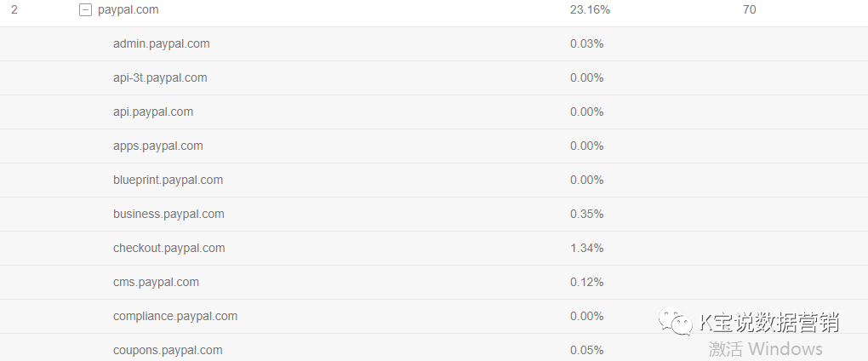868x361 pixels.
Task: Open the coupons.paypal.com entry
Action: 168,350
